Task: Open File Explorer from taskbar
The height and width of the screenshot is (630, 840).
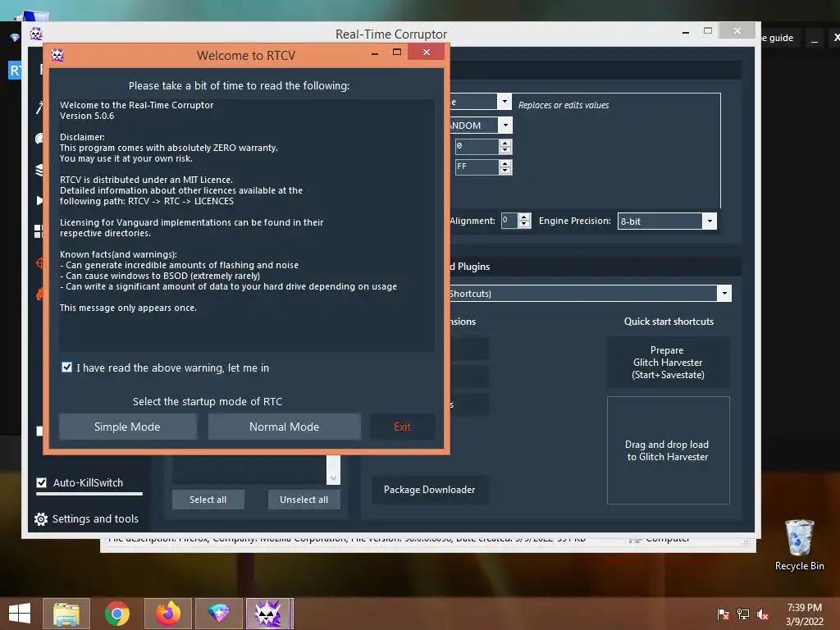Action: (x=66, y=614)
